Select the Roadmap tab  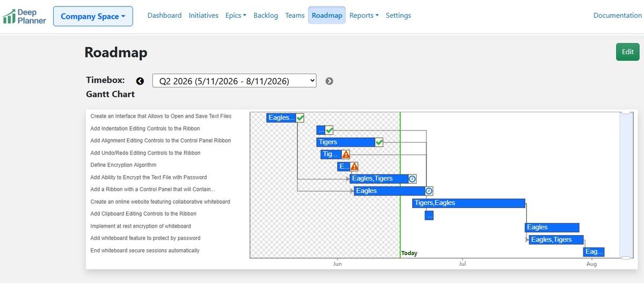coord(327,16)
